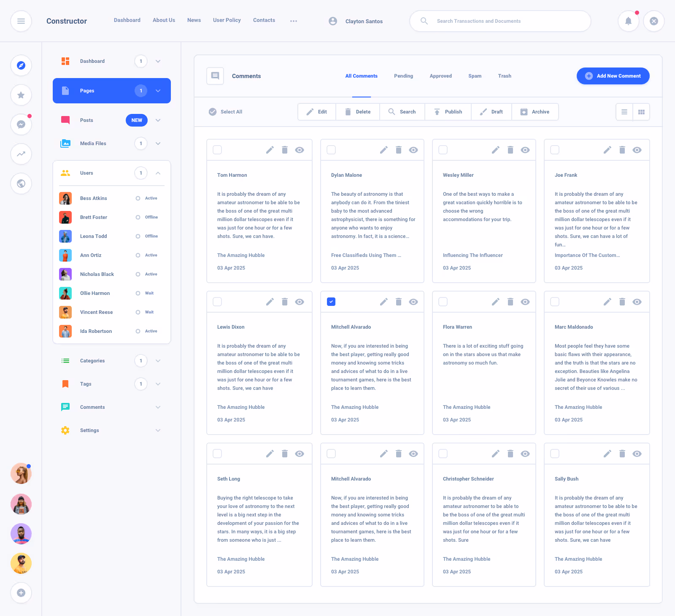Expand the Settings chevron
Viewport: 675px width, 616px height.
(158, 430)
